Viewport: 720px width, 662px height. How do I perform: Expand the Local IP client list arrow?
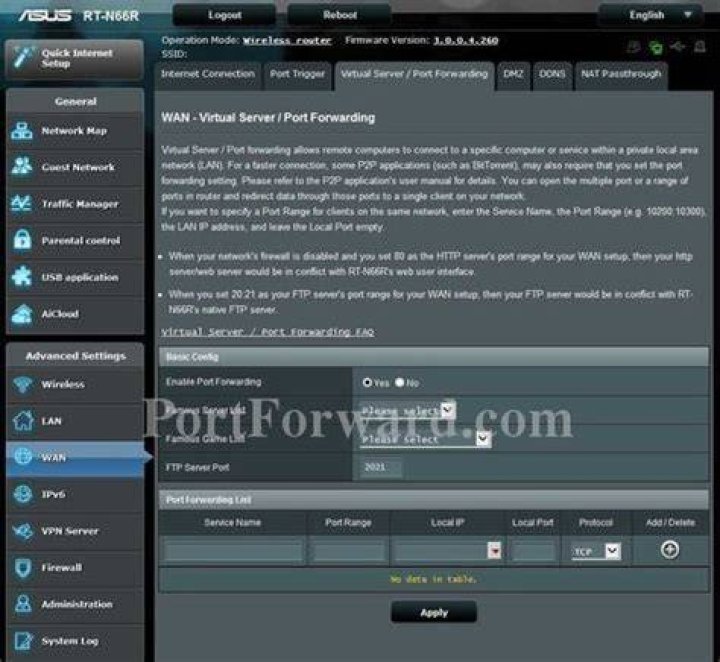[x=494, y=550]
